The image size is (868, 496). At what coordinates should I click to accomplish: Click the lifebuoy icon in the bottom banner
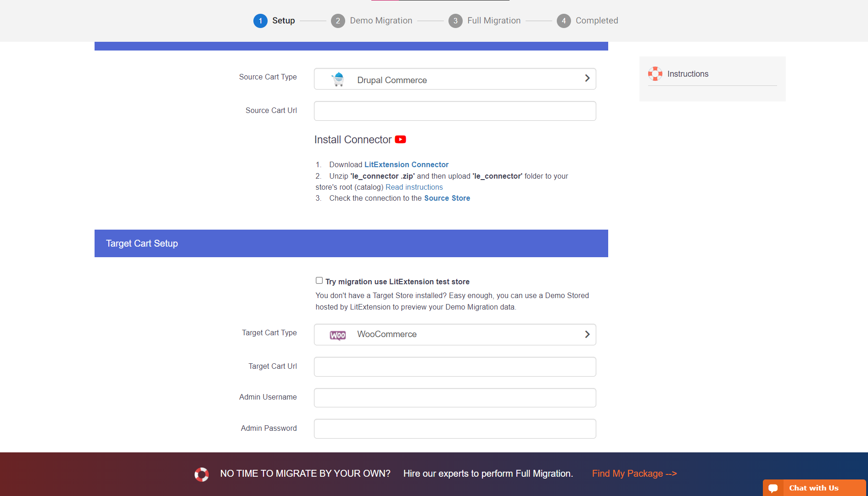click(x=202, y=474)
